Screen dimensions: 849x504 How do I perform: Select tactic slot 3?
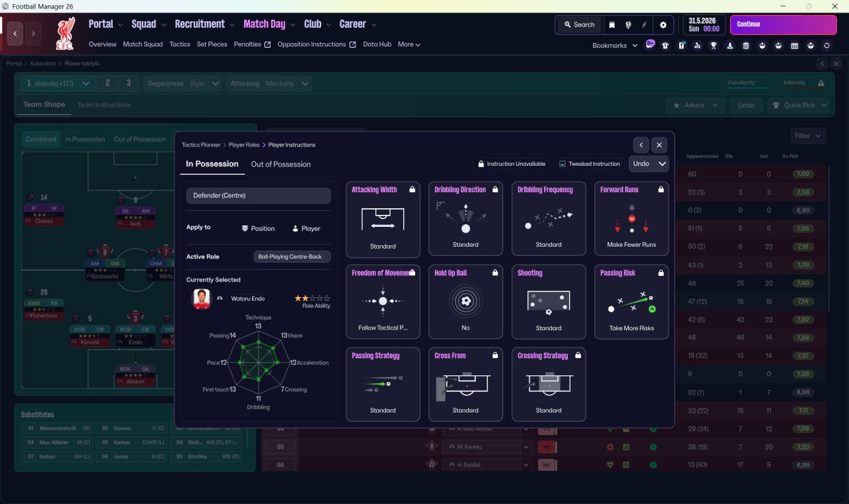coord(129,84)
